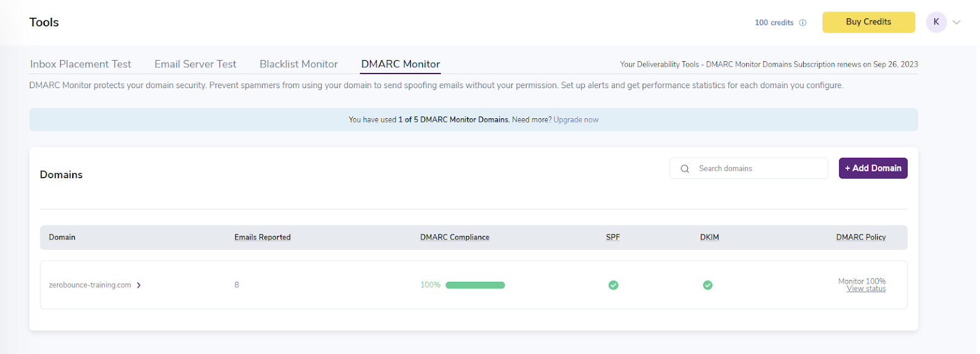The height and width of the screenshot is (354, 980).
Task: Click the zerobounce-training.com domain name
Action: [90, 285]
